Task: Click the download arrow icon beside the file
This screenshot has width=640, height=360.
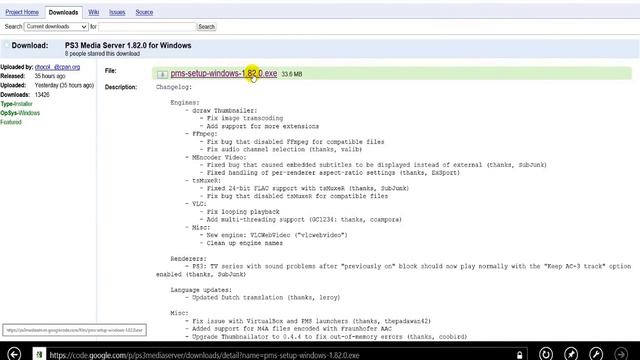Action: (x=162, y=74)
